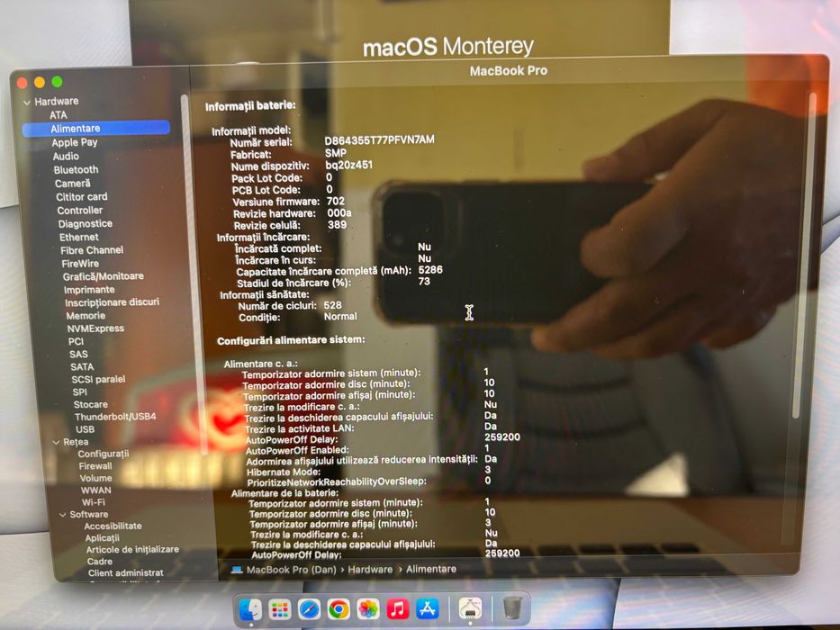This screenshot has height=630, width=840.
Task: Select Ethernet in the sidebar
Action: pyautogui.click(x=78, y=238)
